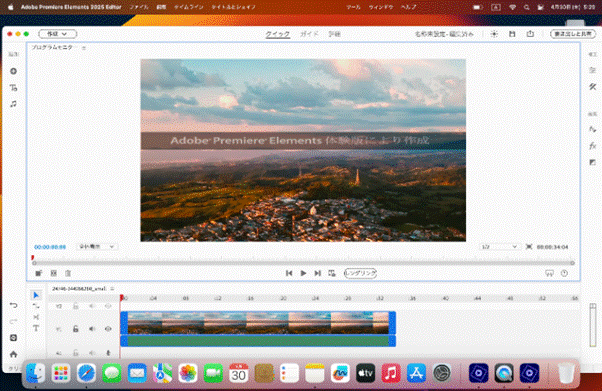This screenshot has width=602, height=391.
Task: Select the ripple edit tool below Selection
Action: [x=36, y=306]
